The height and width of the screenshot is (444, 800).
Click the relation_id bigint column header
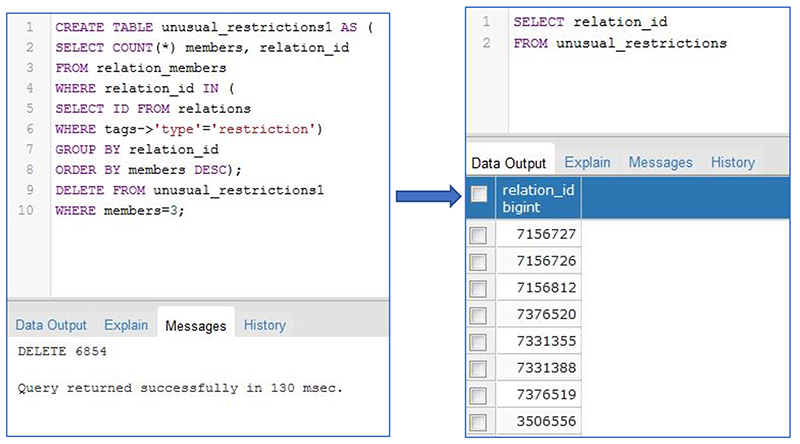538,198
